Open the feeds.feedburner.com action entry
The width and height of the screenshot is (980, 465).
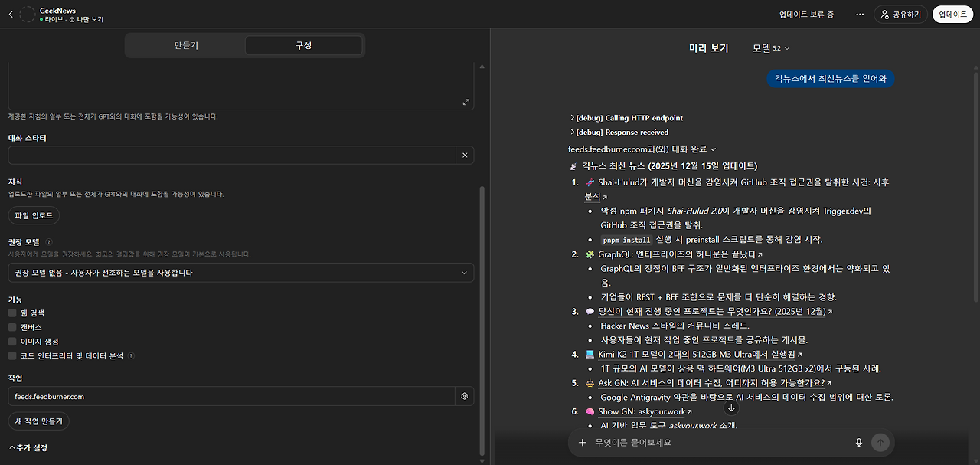click(232, 396)
